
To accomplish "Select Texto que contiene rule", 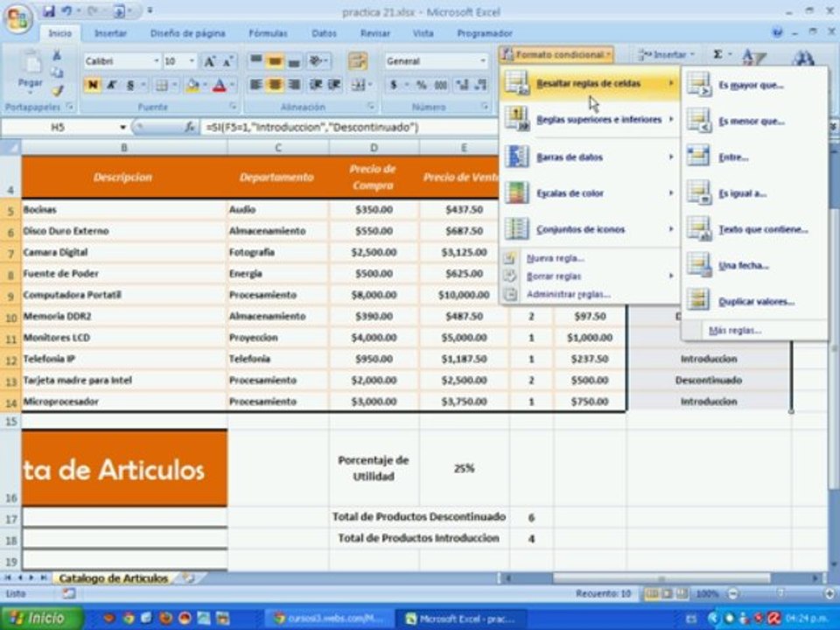I will pos(754,229).
